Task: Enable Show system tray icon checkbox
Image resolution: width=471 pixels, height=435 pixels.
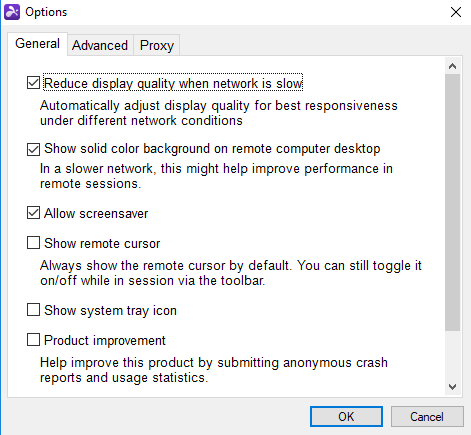Action: (x=33, y=310)
